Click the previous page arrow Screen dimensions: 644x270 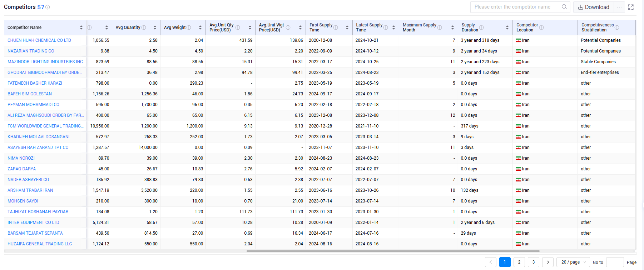491,262
